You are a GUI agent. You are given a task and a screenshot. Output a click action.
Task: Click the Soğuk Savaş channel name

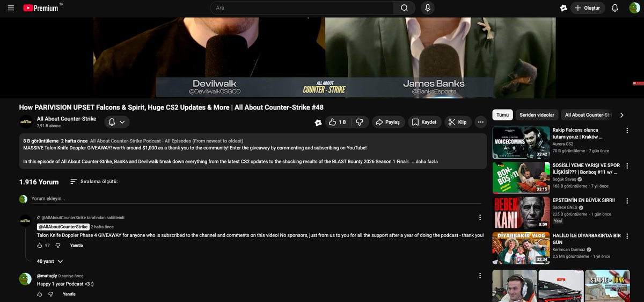(x=564, y=179)
